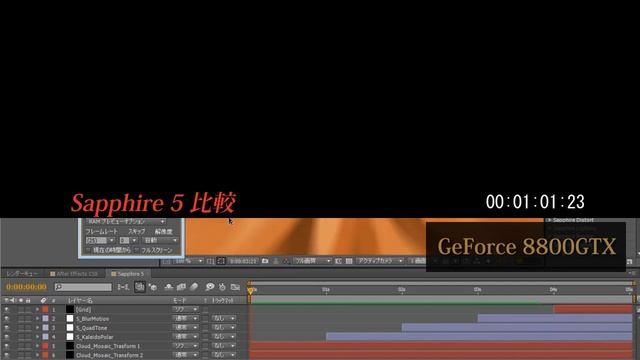
Task: Expand Sapphire Distort effects category
Action: point(549,220)
